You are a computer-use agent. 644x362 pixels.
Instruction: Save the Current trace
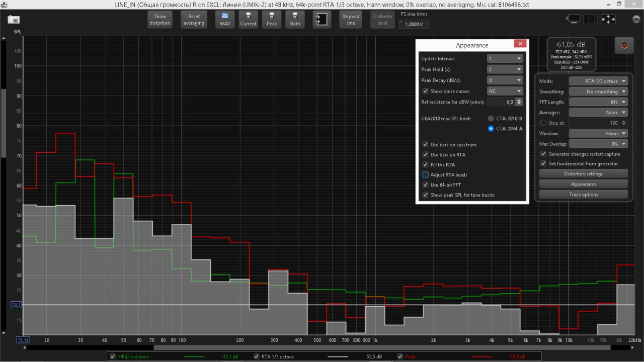pyautogui.click(x=248, y=20)
